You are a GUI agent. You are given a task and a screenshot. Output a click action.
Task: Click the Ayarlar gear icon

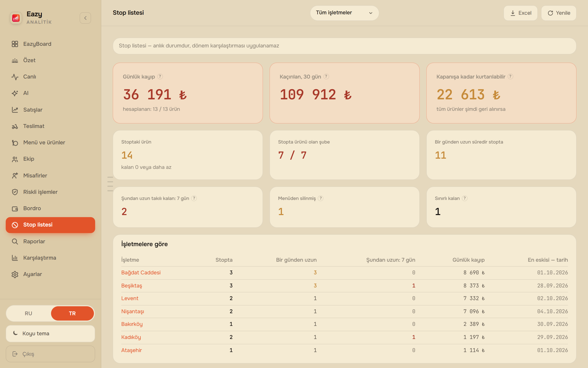click(x=15, y=274)
